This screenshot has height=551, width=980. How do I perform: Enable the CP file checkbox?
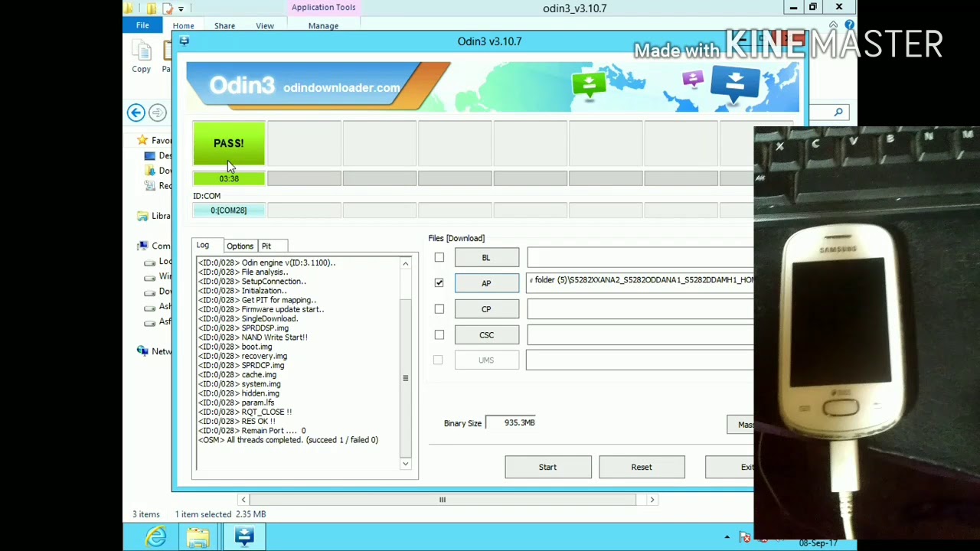pos(439,309)
